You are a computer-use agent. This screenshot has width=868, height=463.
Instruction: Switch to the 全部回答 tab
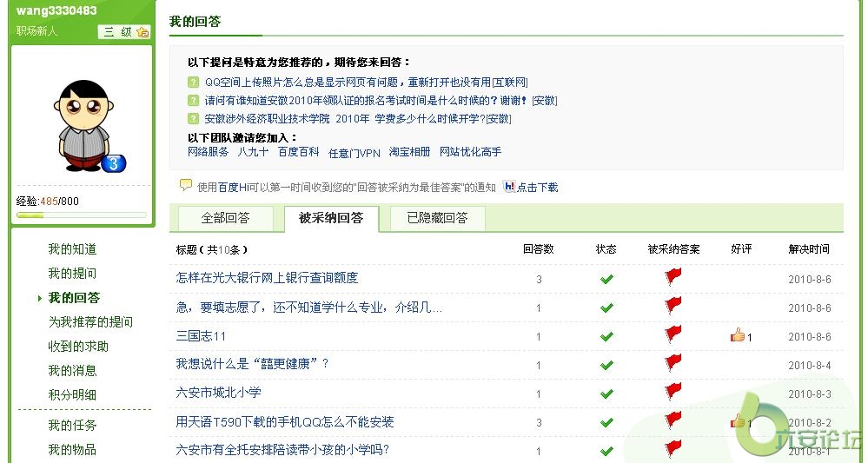(225, 219)
